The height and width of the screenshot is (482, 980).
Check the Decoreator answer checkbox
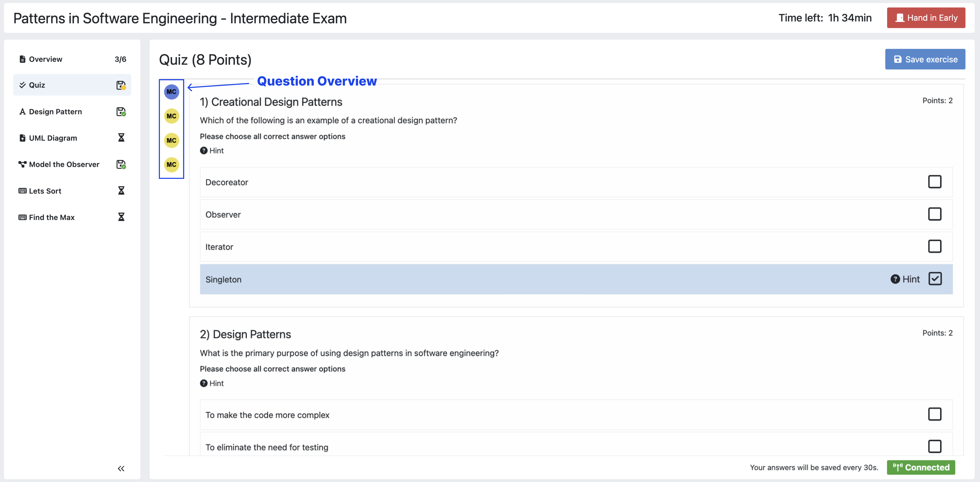pyautogui.click(x=935, y=181)
